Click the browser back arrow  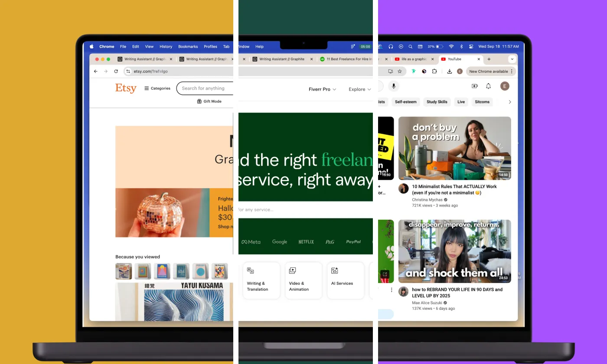(96, 71)
